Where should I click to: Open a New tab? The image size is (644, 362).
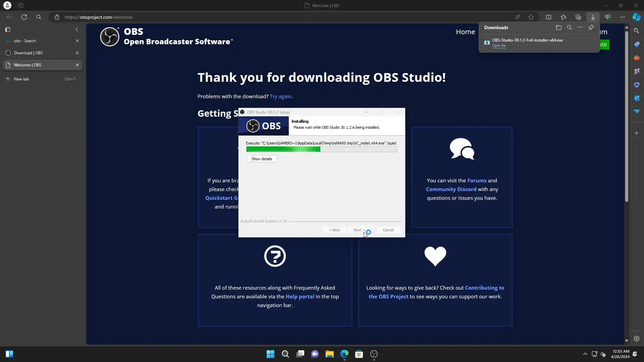click(21, 79)
